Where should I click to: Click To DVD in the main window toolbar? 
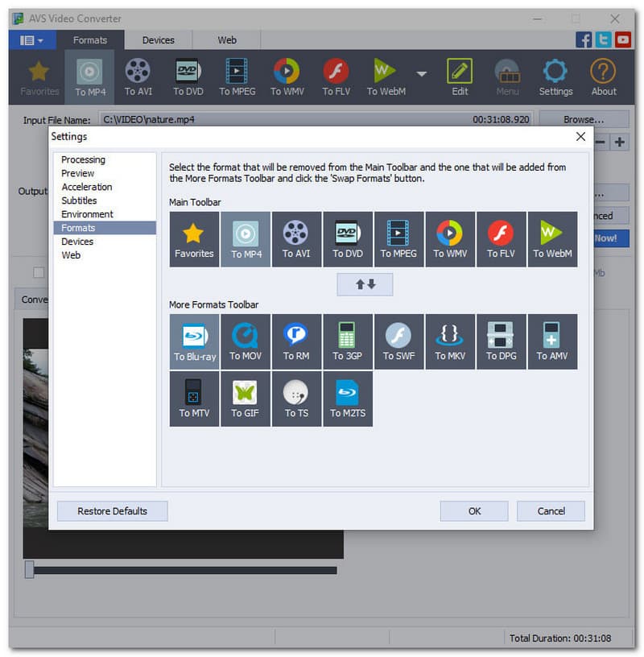(x=188, y=77)
